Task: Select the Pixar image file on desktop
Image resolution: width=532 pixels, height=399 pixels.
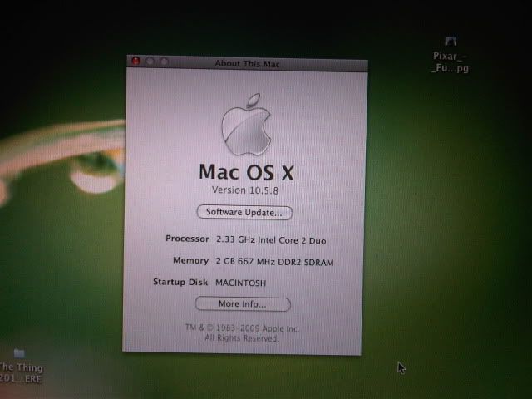Action: [x=451, y=54]
